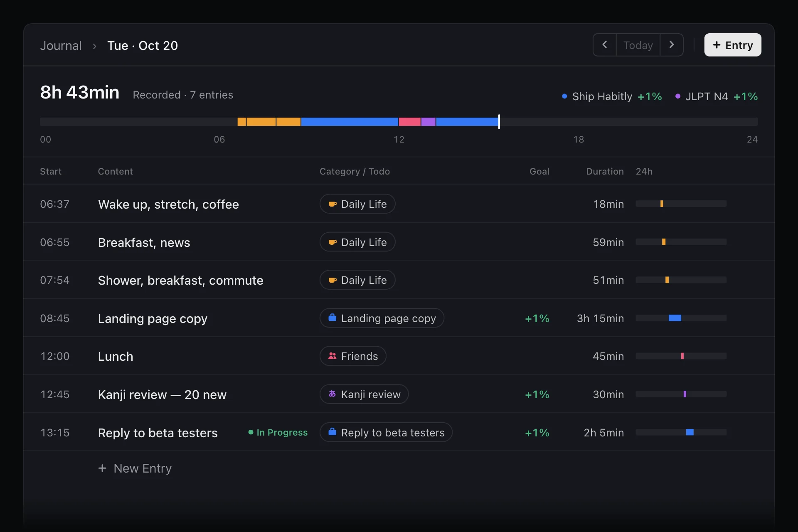Click the coffee cup icon in the Shower, breakfast, commute row
798x532 pixels.
(x=332, y=280)
